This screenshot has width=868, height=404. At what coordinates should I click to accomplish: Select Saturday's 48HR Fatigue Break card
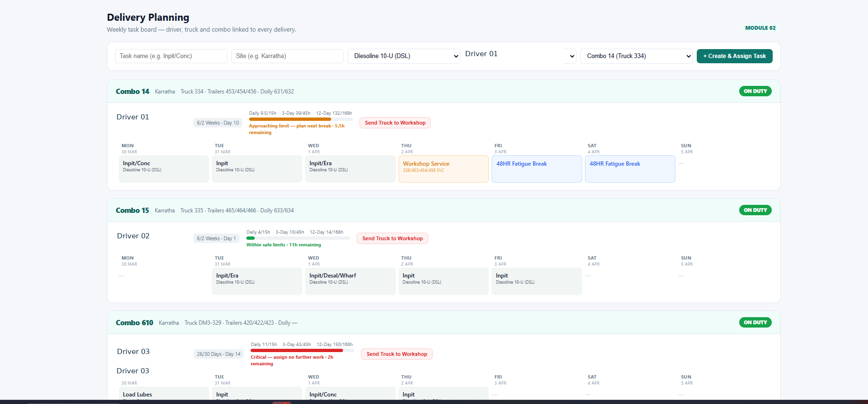tap(630, 169)
